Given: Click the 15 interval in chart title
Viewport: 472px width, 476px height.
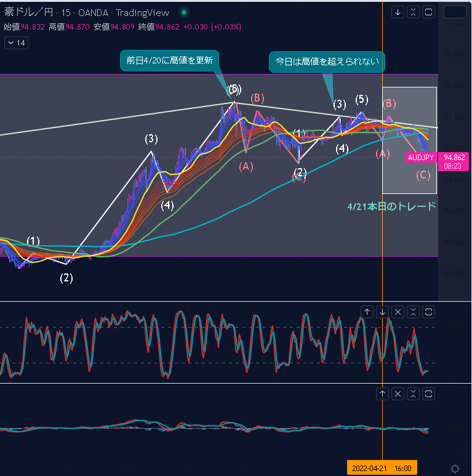Looking at the screenshot, I should click(x=66, y=13).
